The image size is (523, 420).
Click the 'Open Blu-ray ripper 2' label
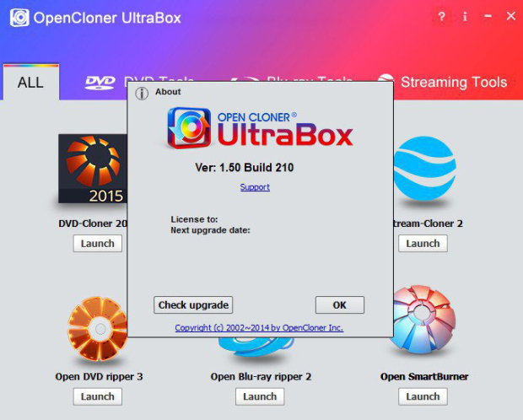pyautogui.click(x=261, y=377)
